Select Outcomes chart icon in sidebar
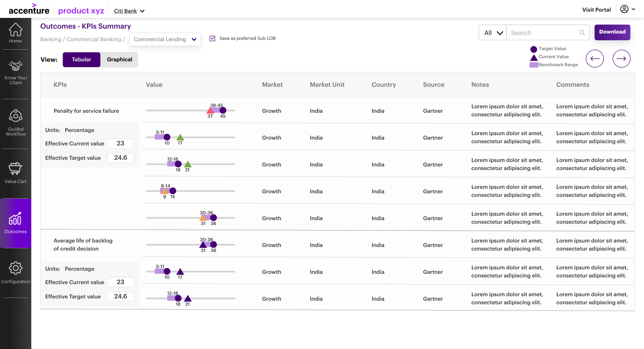644x349 pixels. coord(16,218)
